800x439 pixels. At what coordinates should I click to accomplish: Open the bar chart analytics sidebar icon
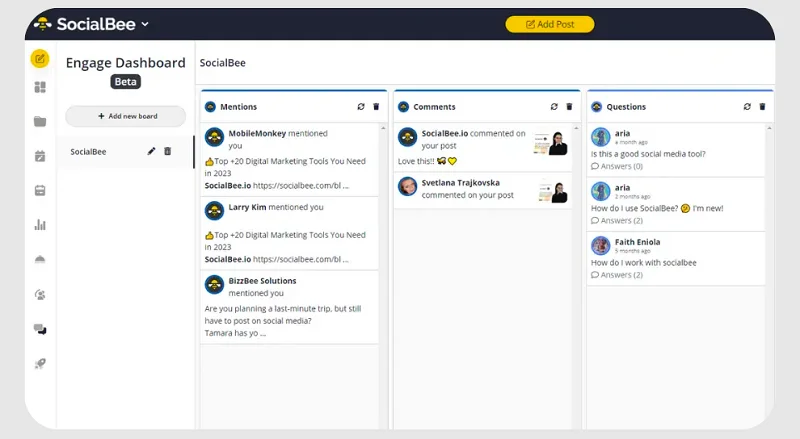coord(40,224)
